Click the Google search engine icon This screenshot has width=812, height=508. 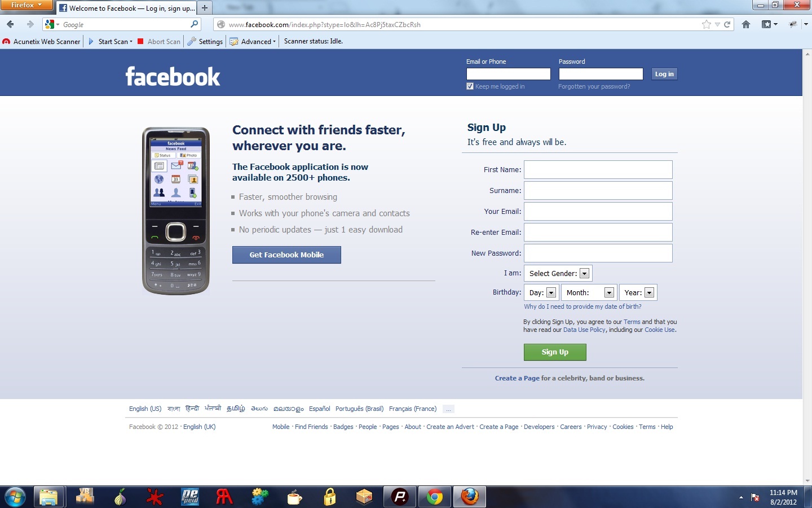point(50,24)
